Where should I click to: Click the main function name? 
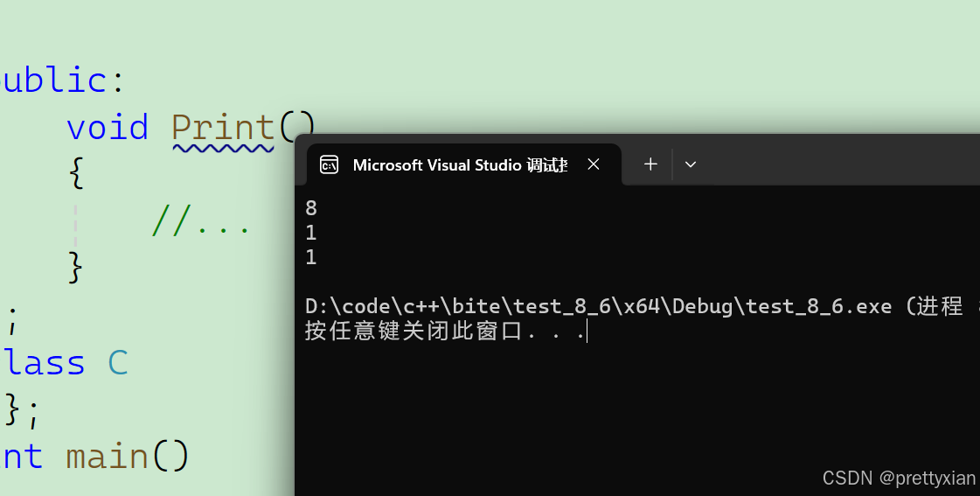tap(108, 456)
